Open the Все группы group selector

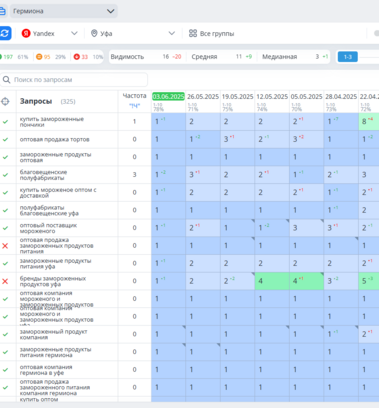point(212,33)
